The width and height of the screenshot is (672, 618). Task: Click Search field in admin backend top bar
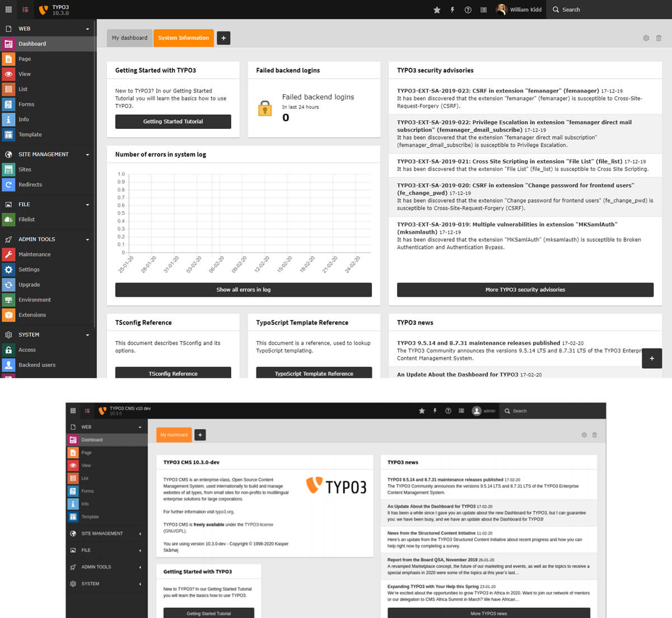pyautogui.click(x=553, y=411)
